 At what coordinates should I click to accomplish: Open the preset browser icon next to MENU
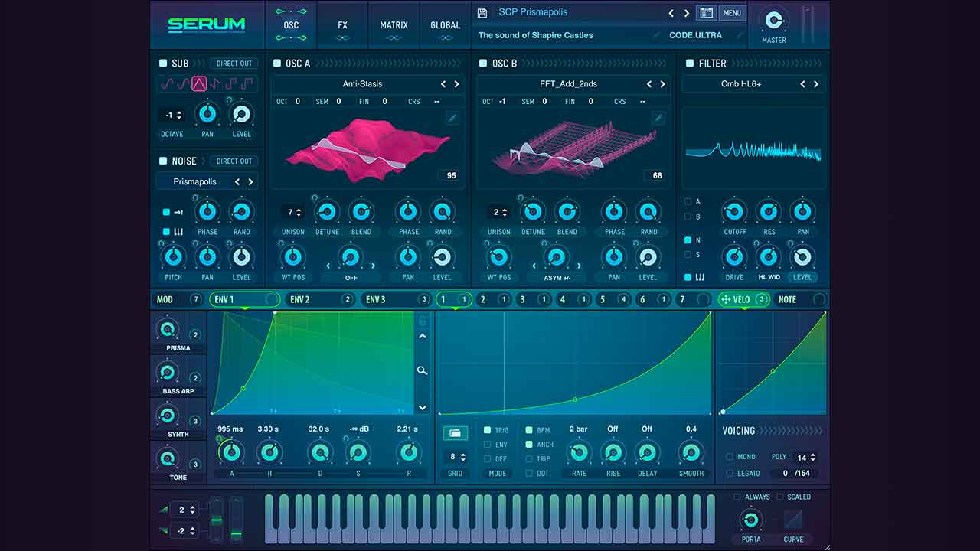click(x=706, y=12)
